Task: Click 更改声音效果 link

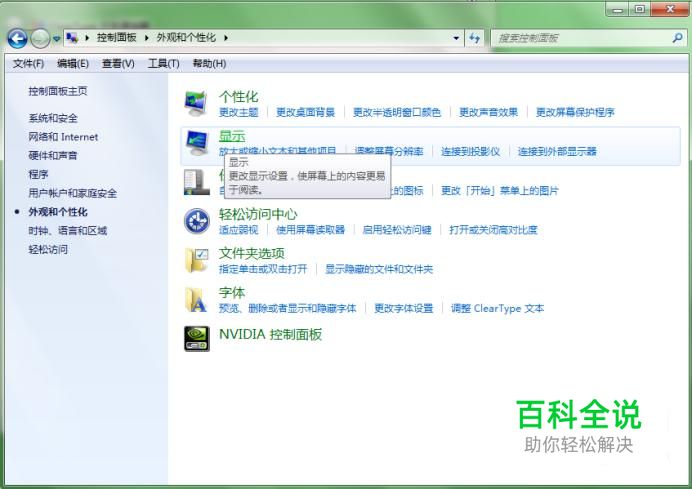Action: (x=489, y=112)
